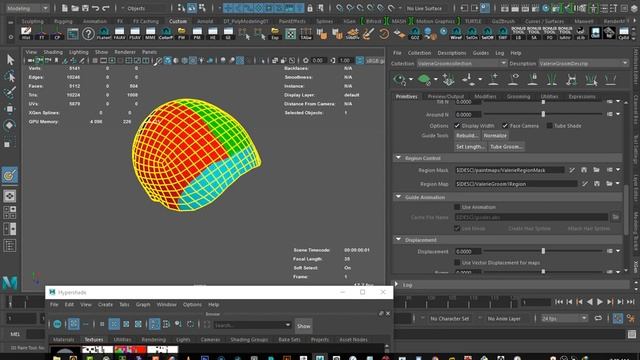Screen dimensions: 640x360
Task: Open the Modeling menu set dropdown
Action: [x=27, y=8]
